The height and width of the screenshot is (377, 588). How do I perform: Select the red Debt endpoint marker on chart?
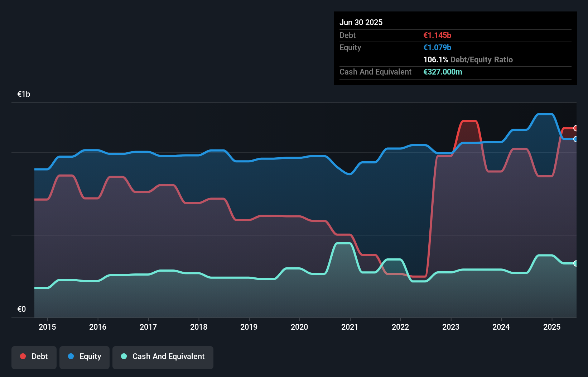pyautogui.click(x=576, y=128)
